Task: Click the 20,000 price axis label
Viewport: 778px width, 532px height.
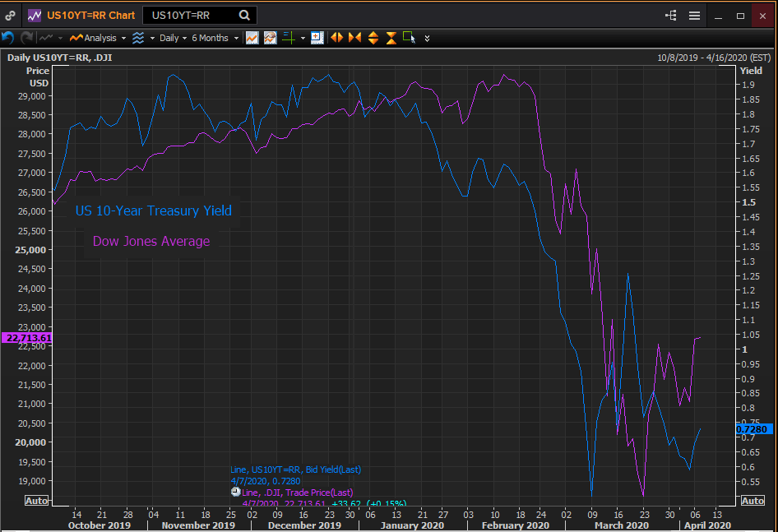Action: coord(30,442)
